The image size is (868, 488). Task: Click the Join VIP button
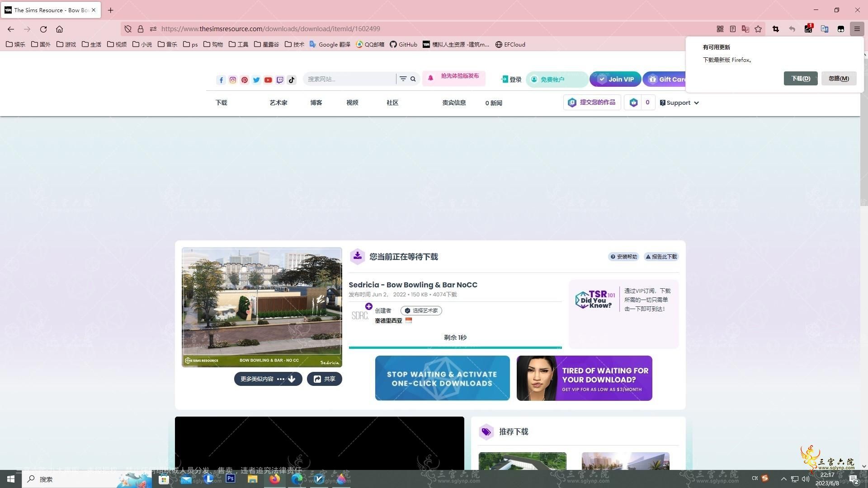click(x=615, y=79)
